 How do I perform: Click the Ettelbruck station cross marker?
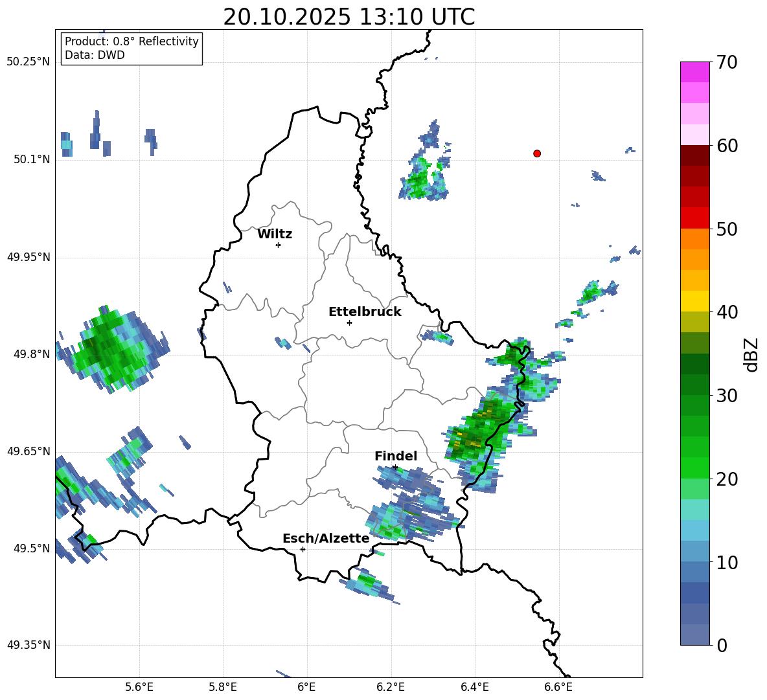point(349,322)
